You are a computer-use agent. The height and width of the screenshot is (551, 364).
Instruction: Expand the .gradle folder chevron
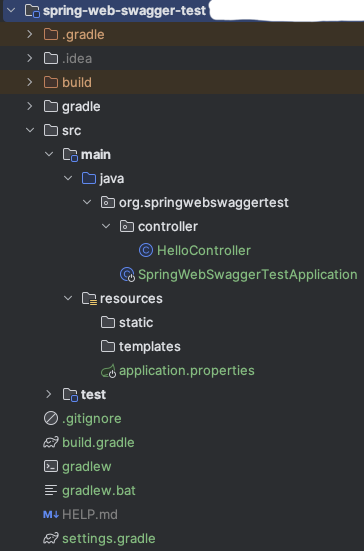[30, 34]
